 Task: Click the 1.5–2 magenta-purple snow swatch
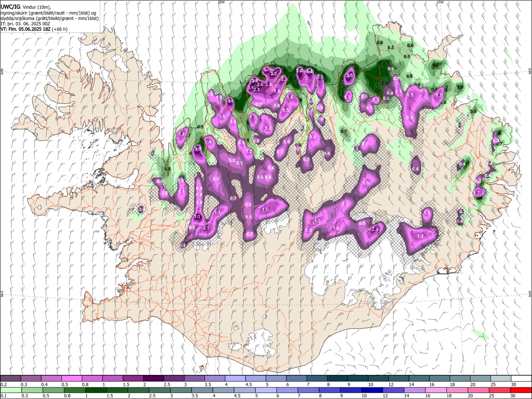coord(133,378)
